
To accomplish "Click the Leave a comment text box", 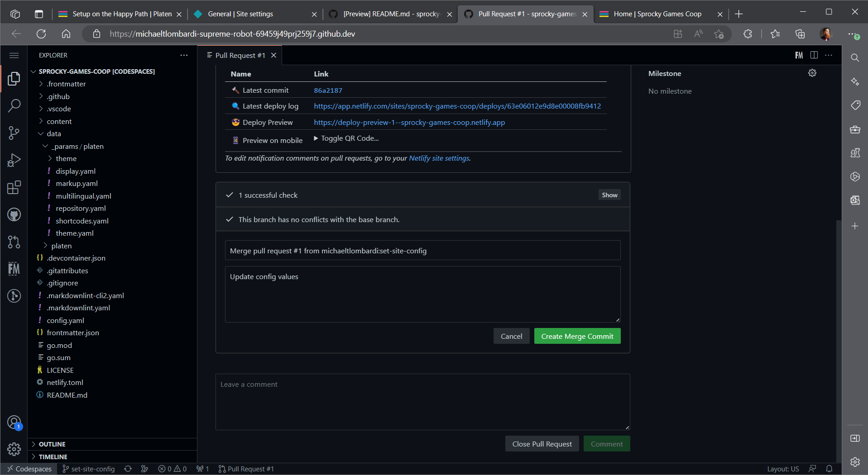I will coord(422,402).
